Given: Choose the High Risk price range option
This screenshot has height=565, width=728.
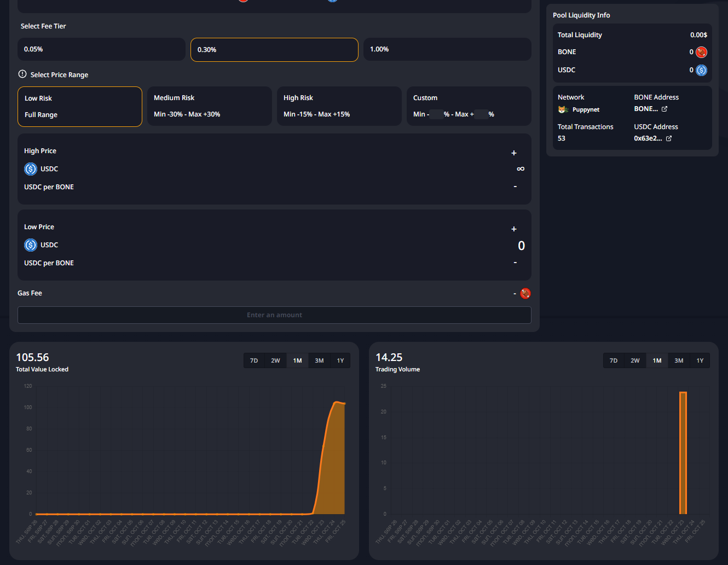Looking at the screenshot, I should (339, 106).
